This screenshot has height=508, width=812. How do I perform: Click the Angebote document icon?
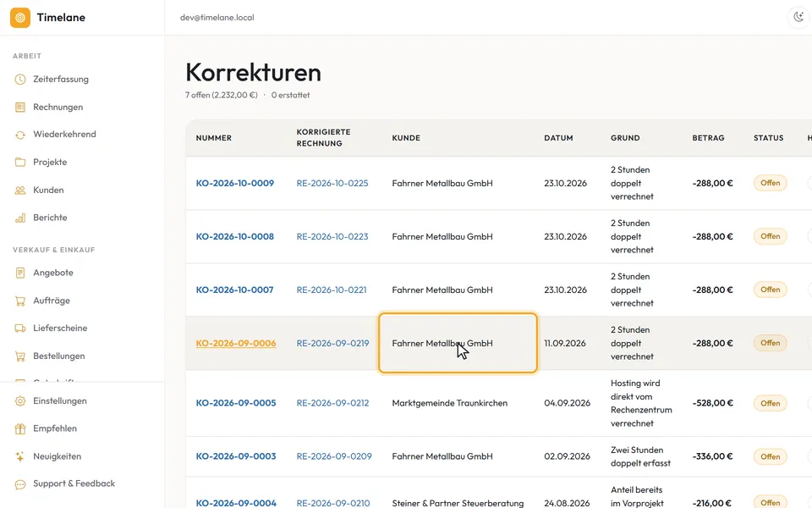20,273
